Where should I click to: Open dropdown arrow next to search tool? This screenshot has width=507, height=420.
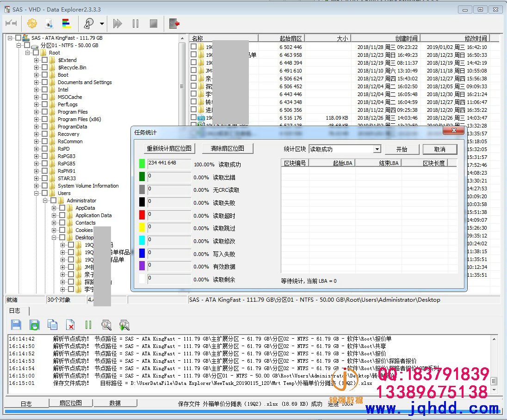(x=102, y=24)
